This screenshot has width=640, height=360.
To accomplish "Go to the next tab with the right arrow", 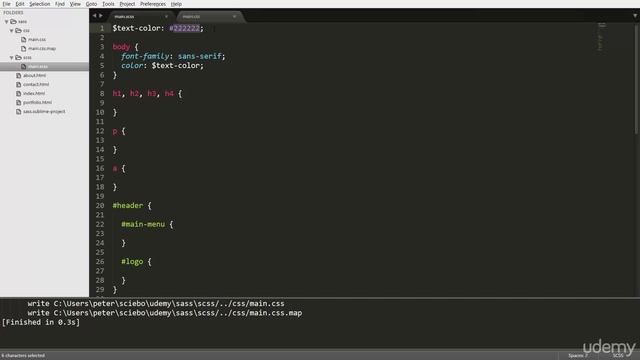I will pos(101,16).
